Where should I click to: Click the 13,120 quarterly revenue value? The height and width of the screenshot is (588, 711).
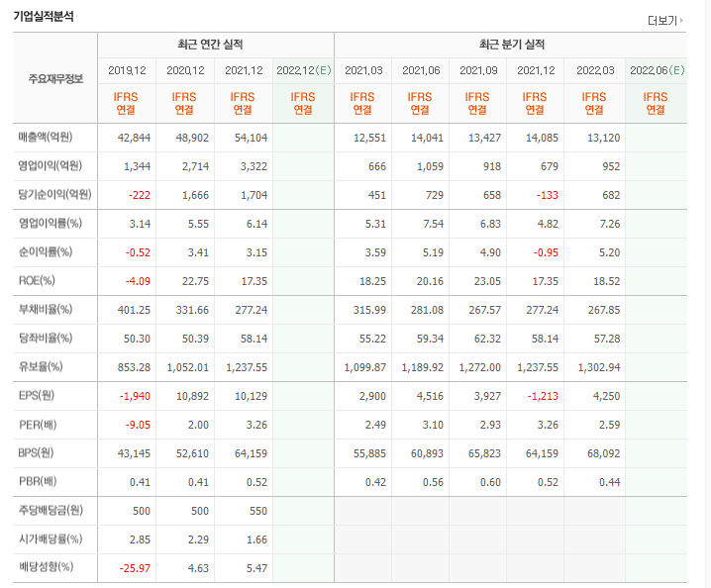pos(603,138)
